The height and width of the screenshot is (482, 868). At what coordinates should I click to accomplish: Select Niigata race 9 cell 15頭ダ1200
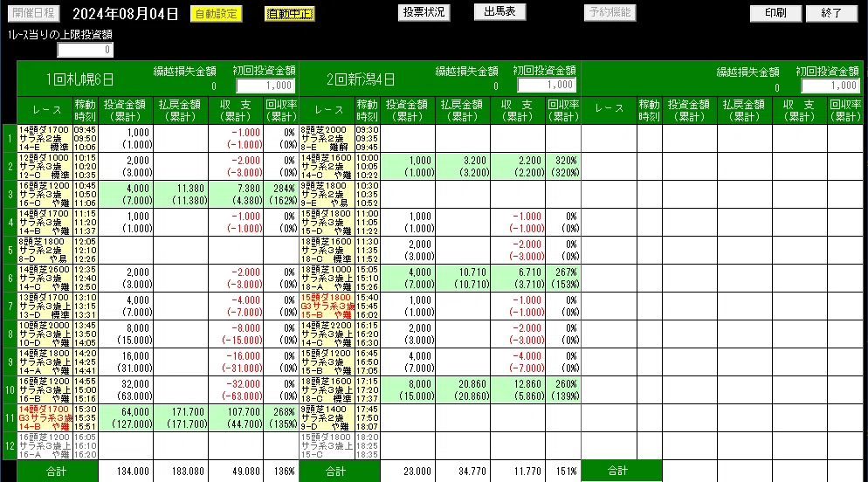click(x=327, y=361)
